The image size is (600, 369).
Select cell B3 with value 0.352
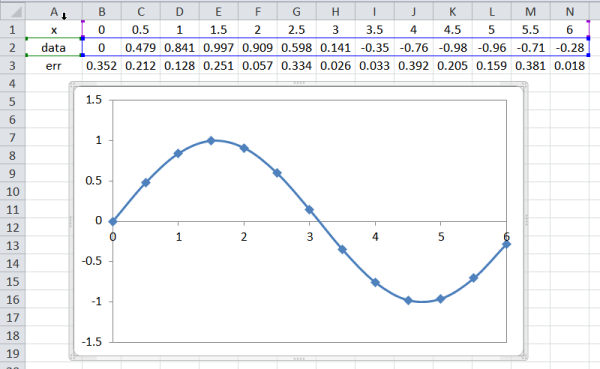[x=101, y=65]
